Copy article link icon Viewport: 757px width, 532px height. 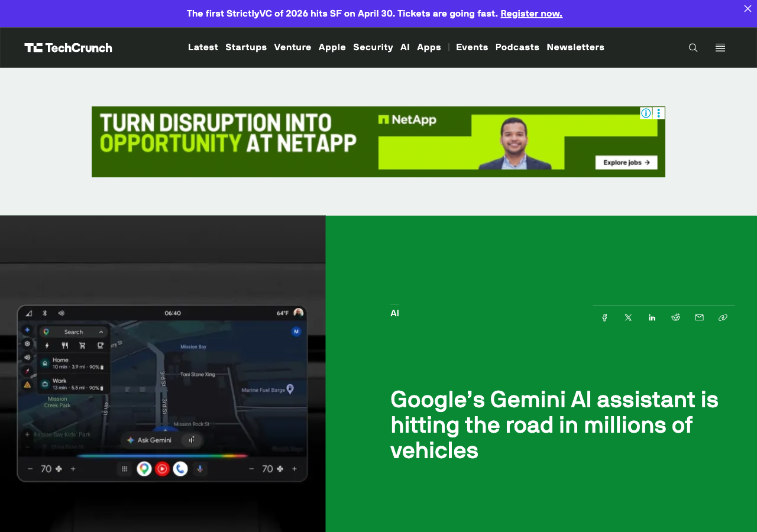pos(723,317)
